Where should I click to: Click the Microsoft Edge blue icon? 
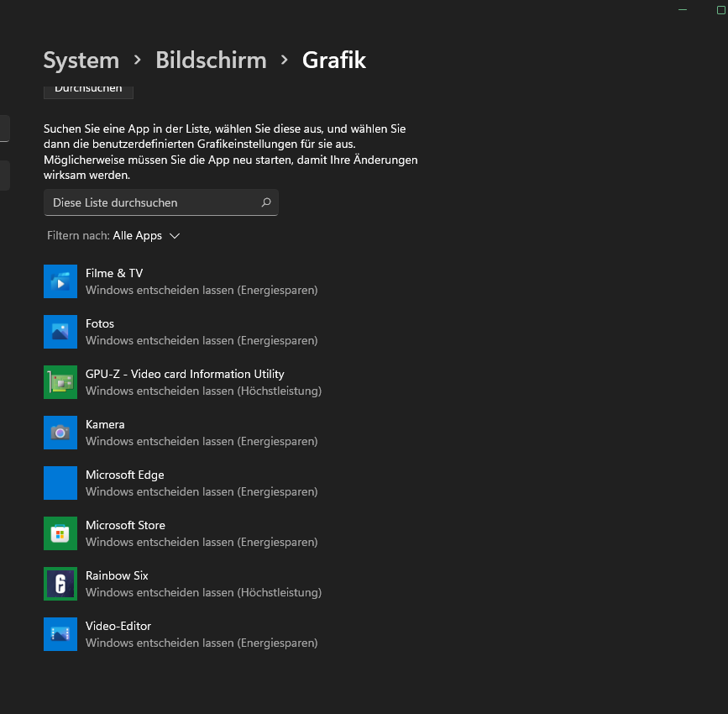[x=60, y=483]
